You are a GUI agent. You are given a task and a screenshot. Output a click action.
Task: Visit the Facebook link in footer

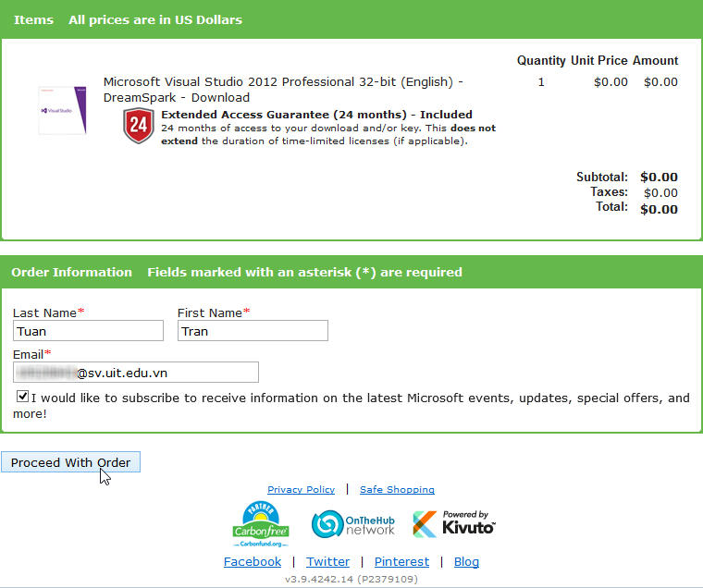pos(253,561)
